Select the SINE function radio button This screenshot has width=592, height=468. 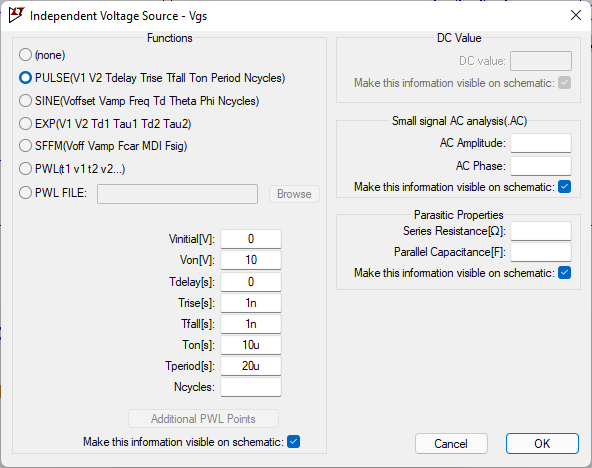click(25, 101)
